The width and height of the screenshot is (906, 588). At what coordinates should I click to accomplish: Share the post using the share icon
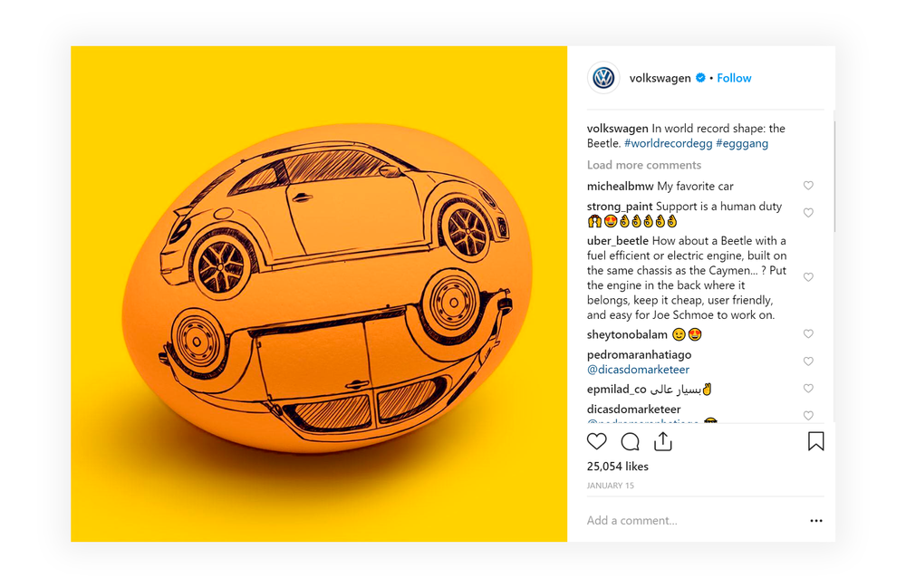coord(663,441)
